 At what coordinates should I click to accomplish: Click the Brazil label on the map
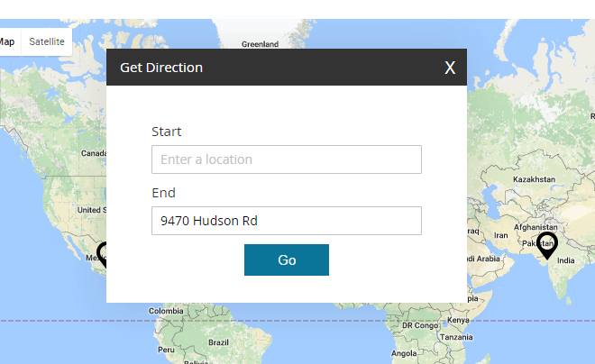pos(218,342)
